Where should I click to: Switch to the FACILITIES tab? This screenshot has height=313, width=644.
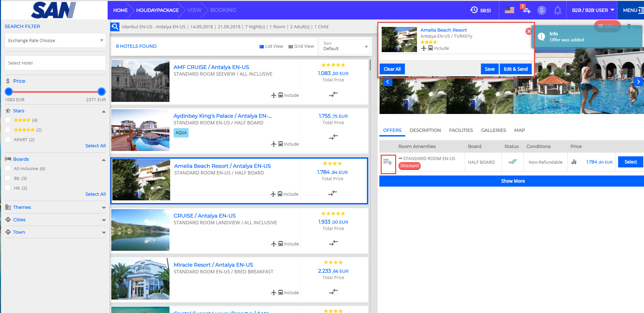coord(461,130)
